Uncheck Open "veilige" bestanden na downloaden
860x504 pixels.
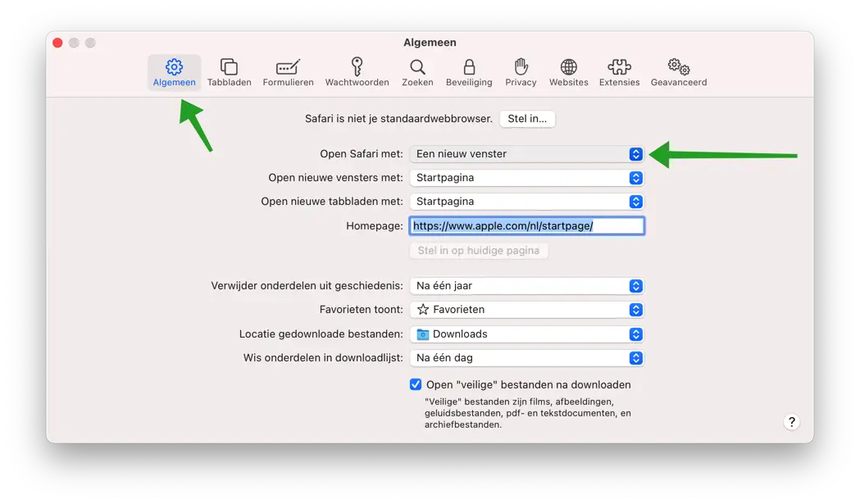click(x=416, y=384)
